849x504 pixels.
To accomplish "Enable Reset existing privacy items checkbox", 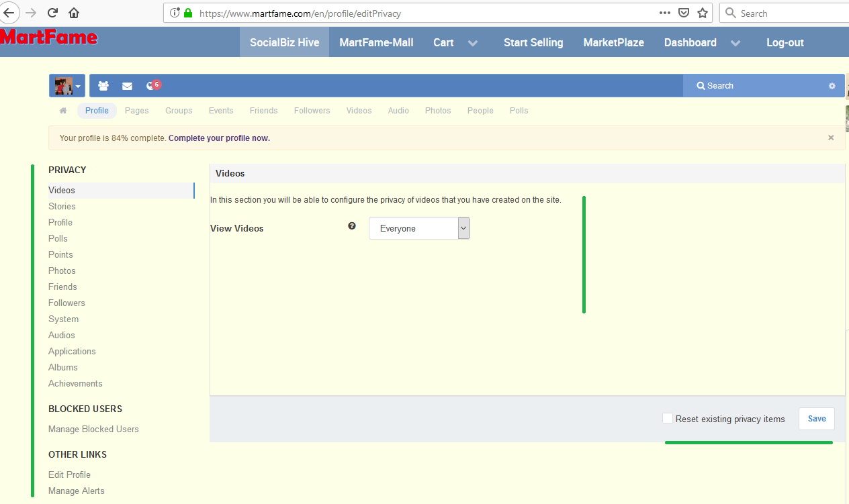I will tap(668, 419).
